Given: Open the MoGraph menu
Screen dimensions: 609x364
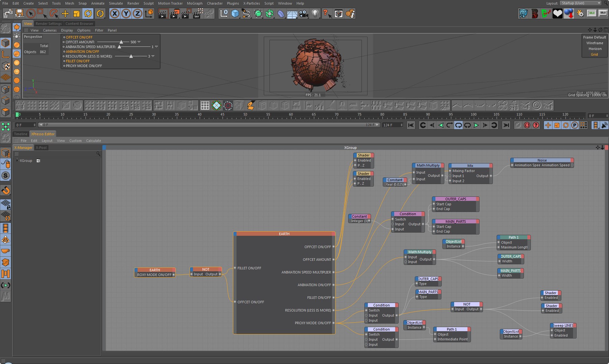Looking at the screenshot, I should point(195,3).
